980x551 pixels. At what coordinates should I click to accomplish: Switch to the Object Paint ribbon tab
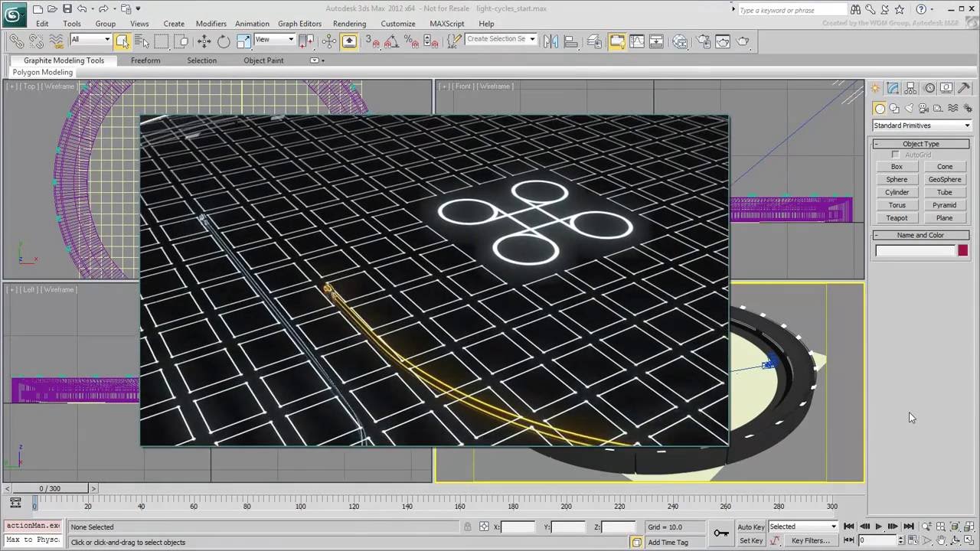coord(263,60)
